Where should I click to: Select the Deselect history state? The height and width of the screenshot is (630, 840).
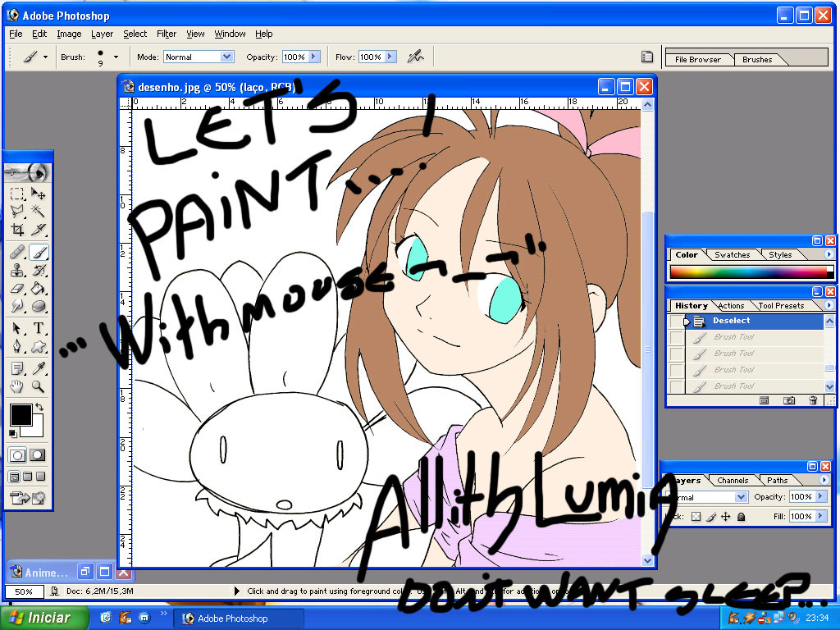(x=755, y=321)
